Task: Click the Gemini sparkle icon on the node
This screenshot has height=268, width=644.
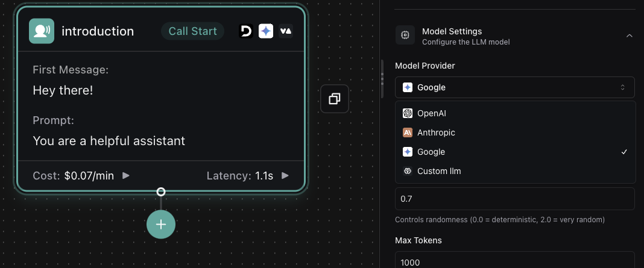Action: (x=266, y=31)
